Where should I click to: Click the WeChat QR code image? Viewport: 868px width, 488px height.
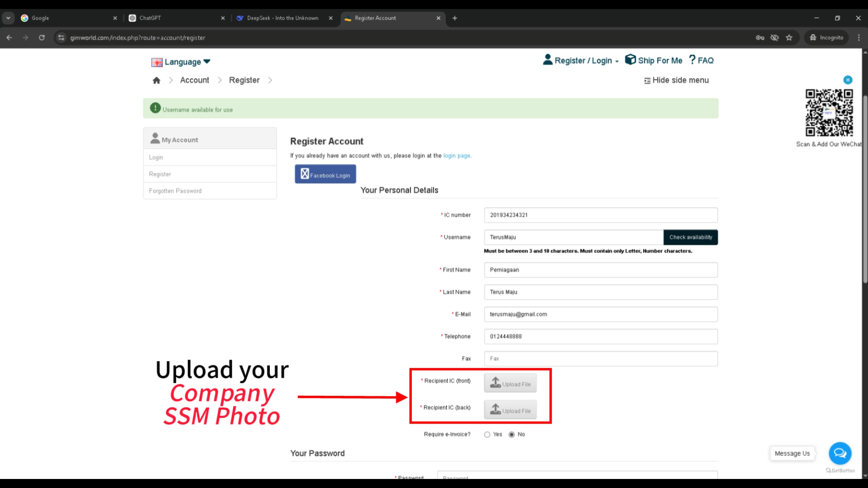point(829,113)
